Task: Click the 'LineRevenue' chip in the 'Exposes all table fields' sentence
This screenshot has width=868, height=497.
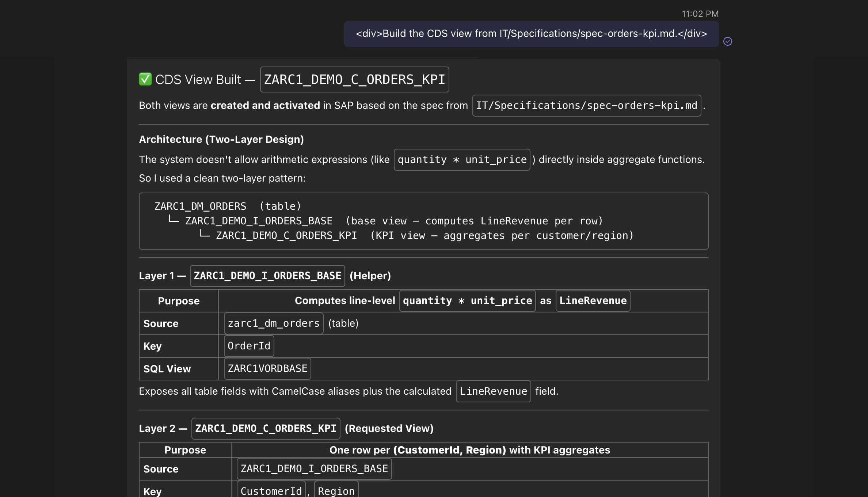Action: (493, 391)
